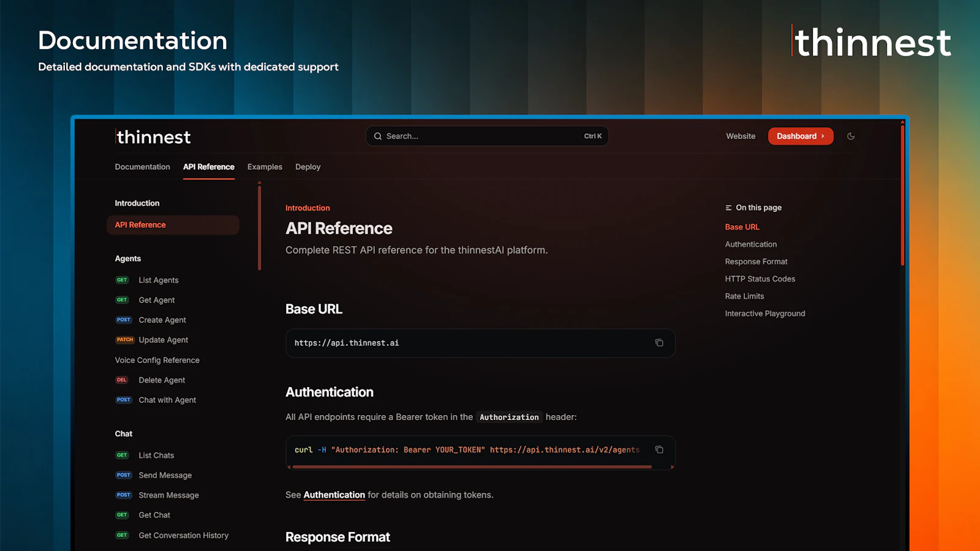The image size is (980, 551).
Task: Click the Response Format heading
Action: click(337, 537)
